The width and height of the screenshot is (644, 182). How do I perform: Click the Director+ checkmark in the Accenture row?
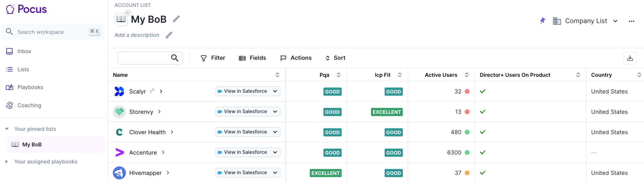pos(483,152)
